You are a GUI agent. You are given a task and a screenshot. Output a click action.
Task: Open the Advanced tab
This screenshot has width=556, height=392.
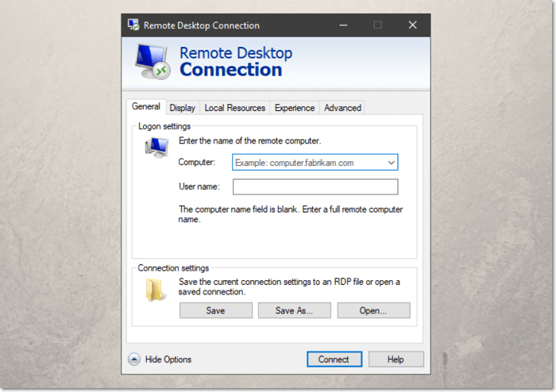[342, 108]
